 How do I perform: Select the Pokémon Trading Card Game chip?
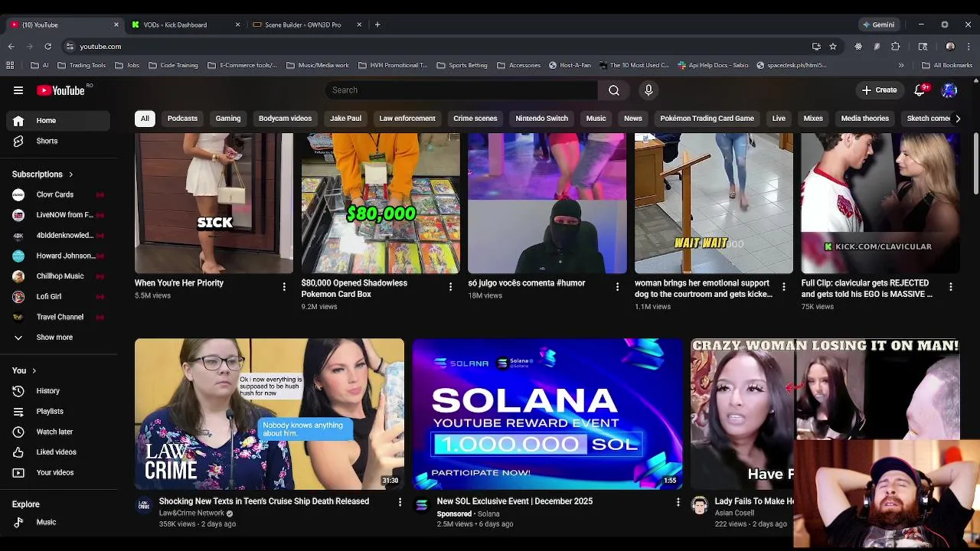coord(707,119)
